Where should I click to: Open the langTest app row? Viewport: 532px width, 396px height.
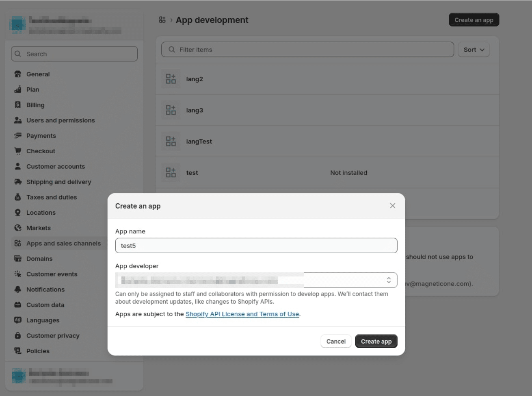[327, 141]
